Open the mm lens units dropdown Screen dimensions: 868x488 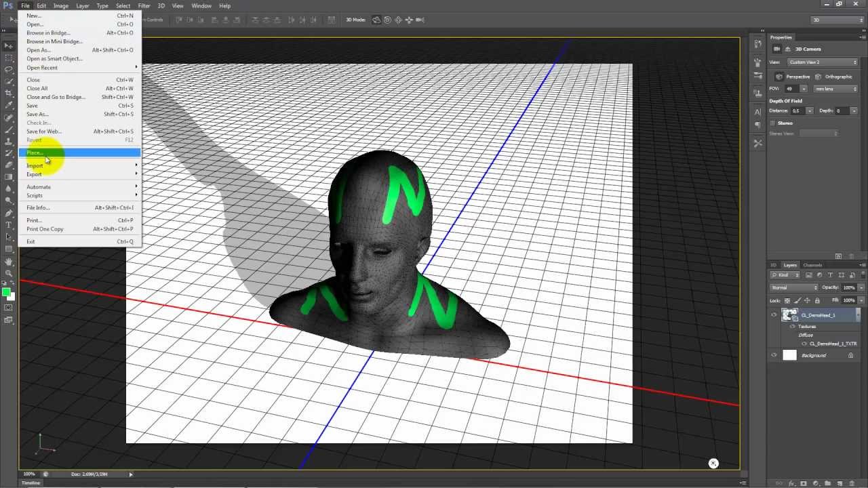click(835, 89)
